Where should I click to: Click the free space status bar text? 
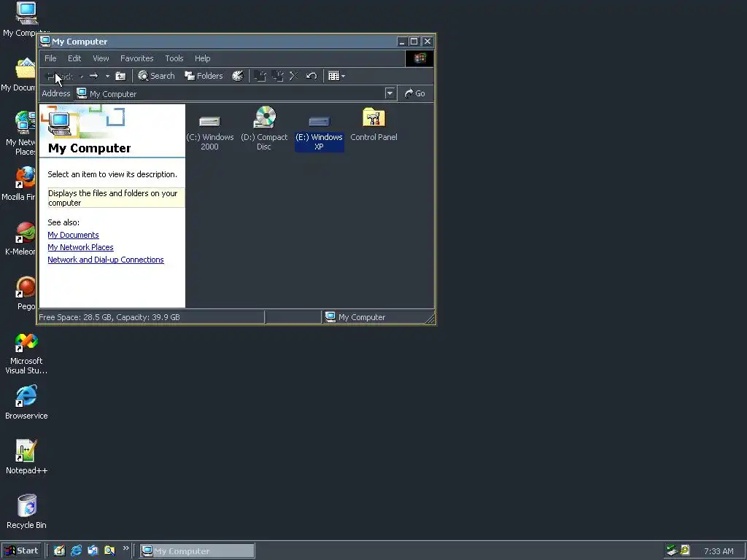pyautogui.click(x=109, y=317)
